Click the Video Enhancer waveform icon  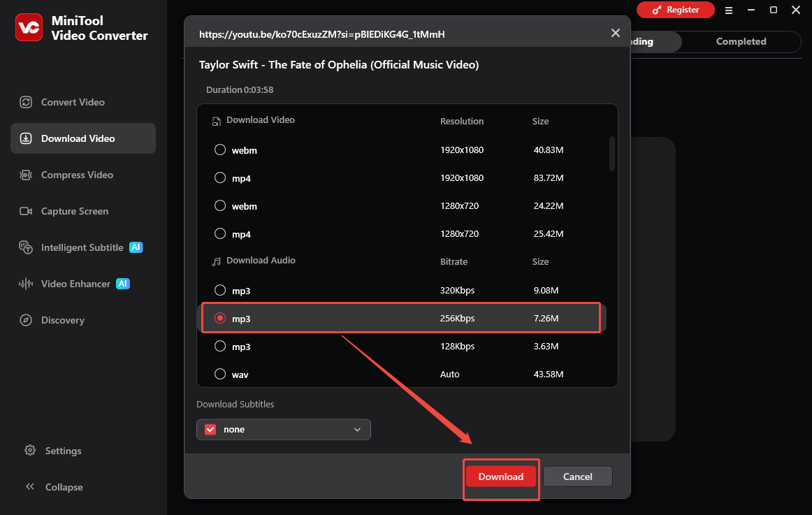26,284
